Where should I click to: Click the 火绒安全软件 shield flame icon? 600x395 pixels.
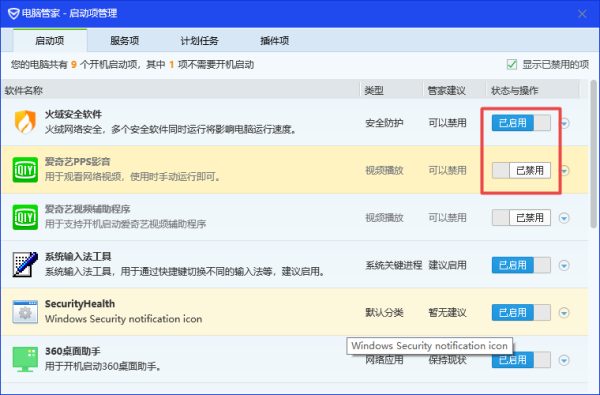[25, 122]
